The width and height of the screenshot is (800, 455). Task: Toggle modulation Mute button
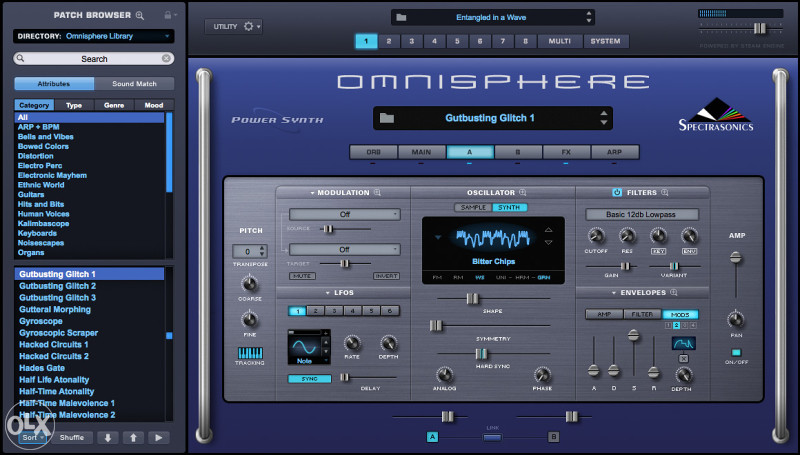tap(303, 276)
